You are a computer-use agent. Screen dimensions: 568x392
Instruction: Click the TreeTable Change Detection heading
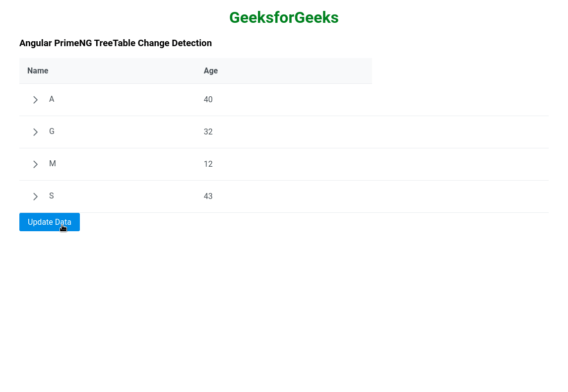pos(116,43)
